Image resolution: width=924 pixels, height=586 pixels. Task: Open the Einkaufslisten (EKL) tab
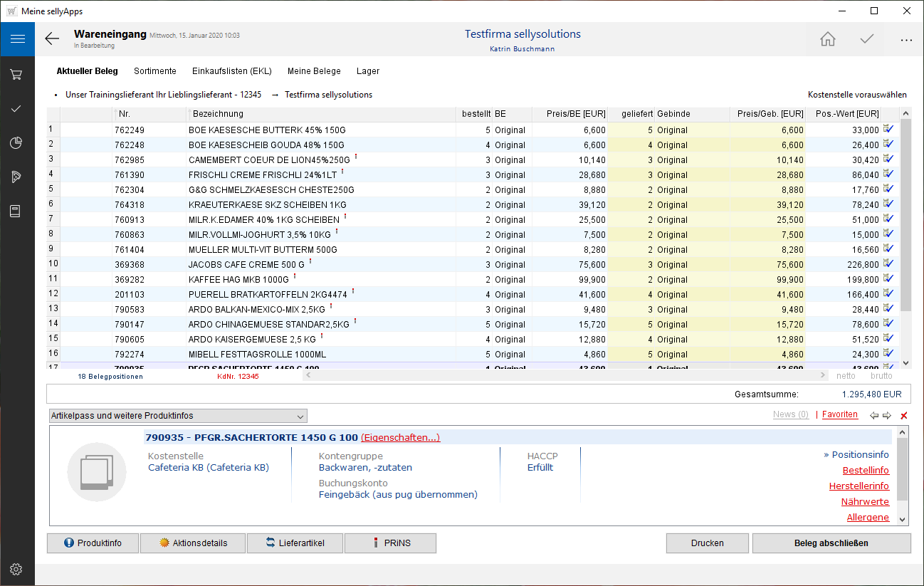[x=231, y=71]
